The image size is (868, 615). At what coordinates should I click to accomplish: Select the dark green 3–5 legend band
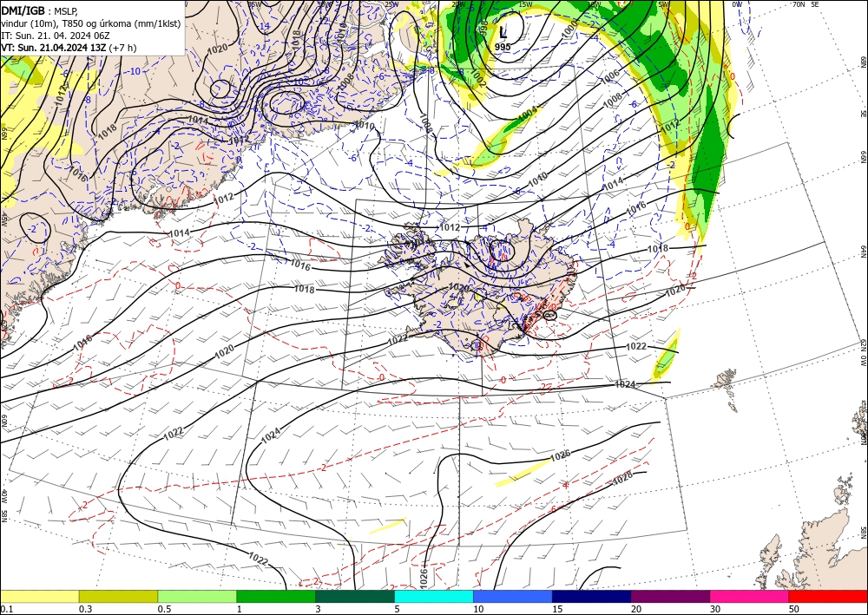pos(355,596)
